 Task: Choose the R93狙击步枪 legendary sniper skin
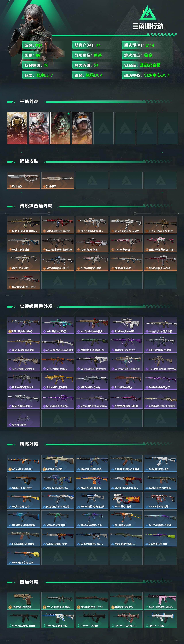tap(24, 281)
